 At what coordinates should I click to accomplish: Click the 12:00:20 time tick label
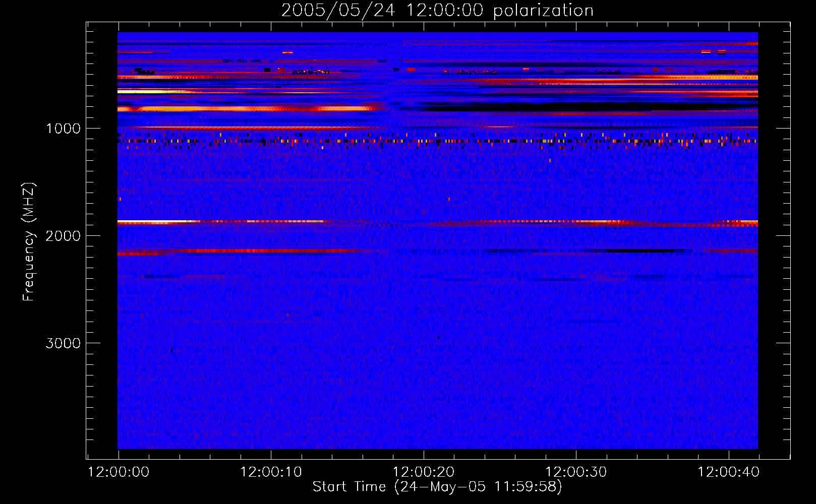point(424,472)
